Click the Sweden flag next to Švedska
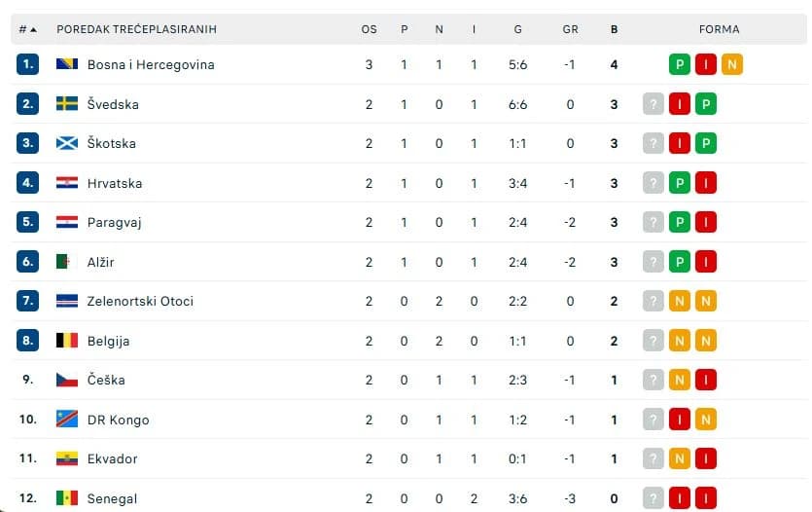Viewport: 812px width, 512px height. (x=67, y=103)
